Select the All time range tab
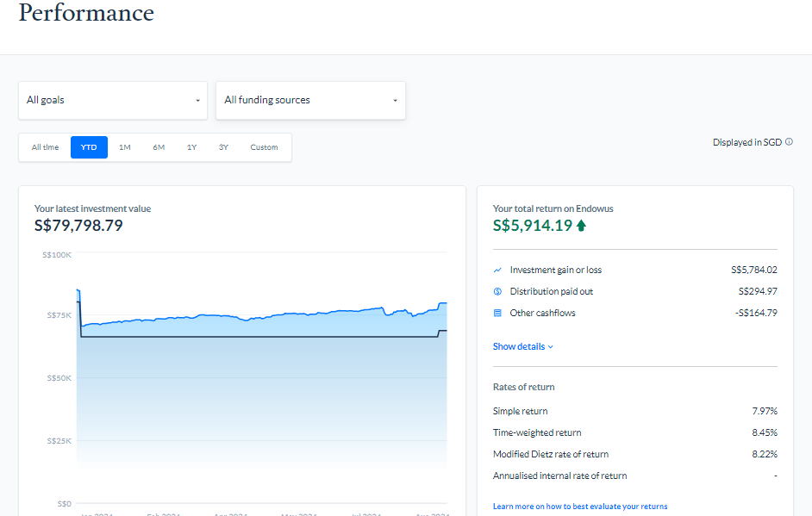This screenshot has width=812, height=516. [46, 147]
